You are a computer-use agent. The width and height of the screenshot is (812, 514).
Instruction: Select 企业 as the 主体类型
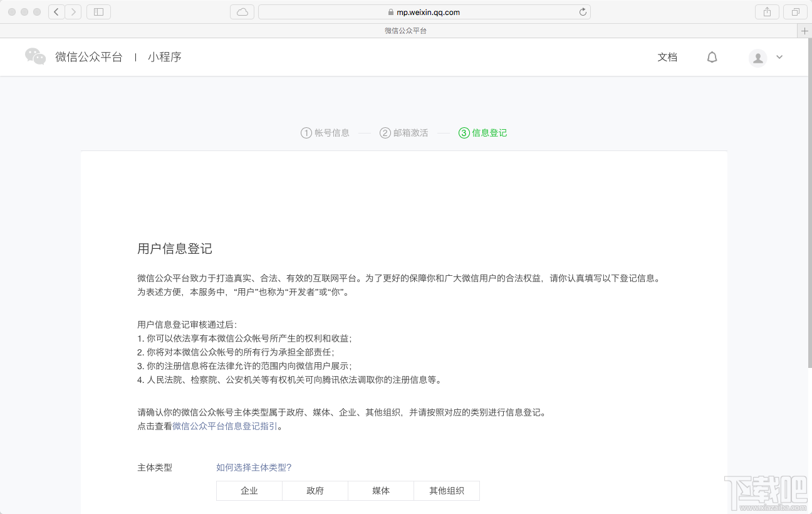click(249, 491)
